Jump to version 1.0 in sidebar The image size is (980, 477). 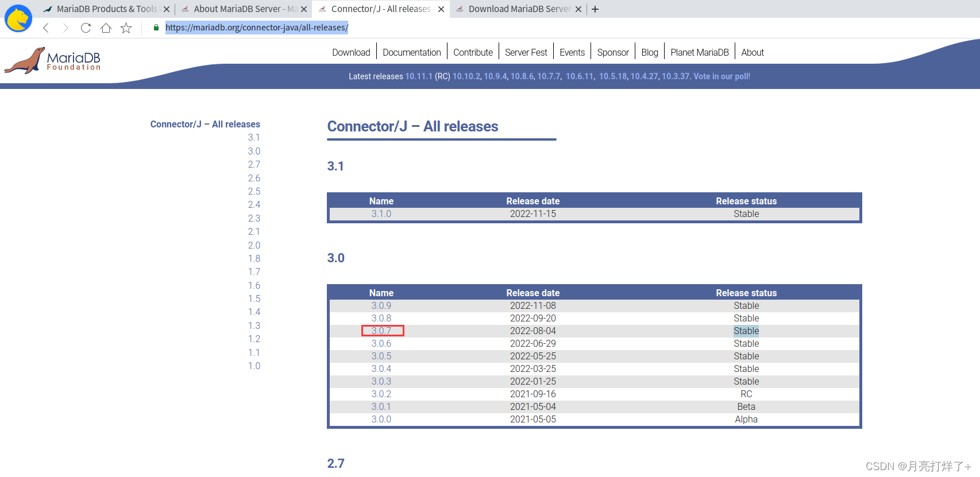click(254, 366)
